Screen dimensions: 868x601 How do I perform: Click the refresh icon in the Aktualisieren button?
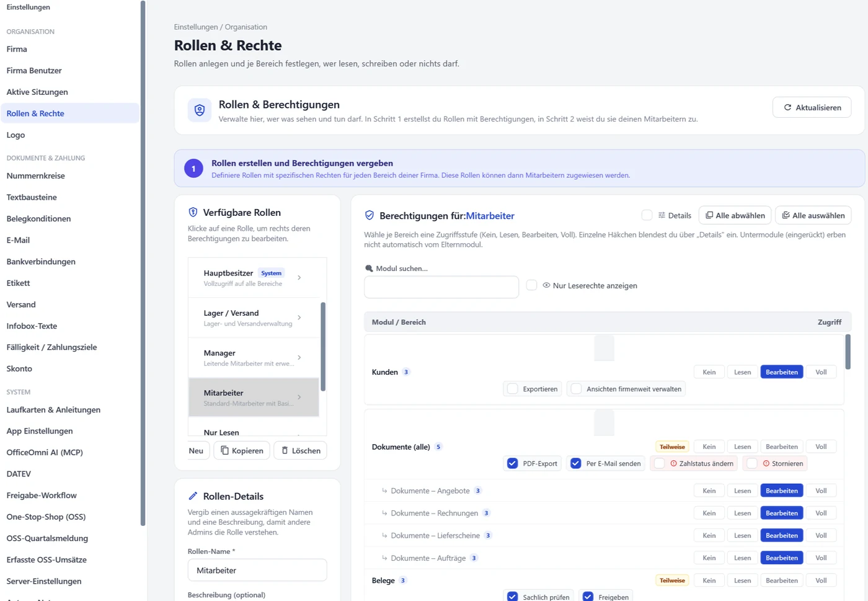pyautogui.click(x=787, y=107)
